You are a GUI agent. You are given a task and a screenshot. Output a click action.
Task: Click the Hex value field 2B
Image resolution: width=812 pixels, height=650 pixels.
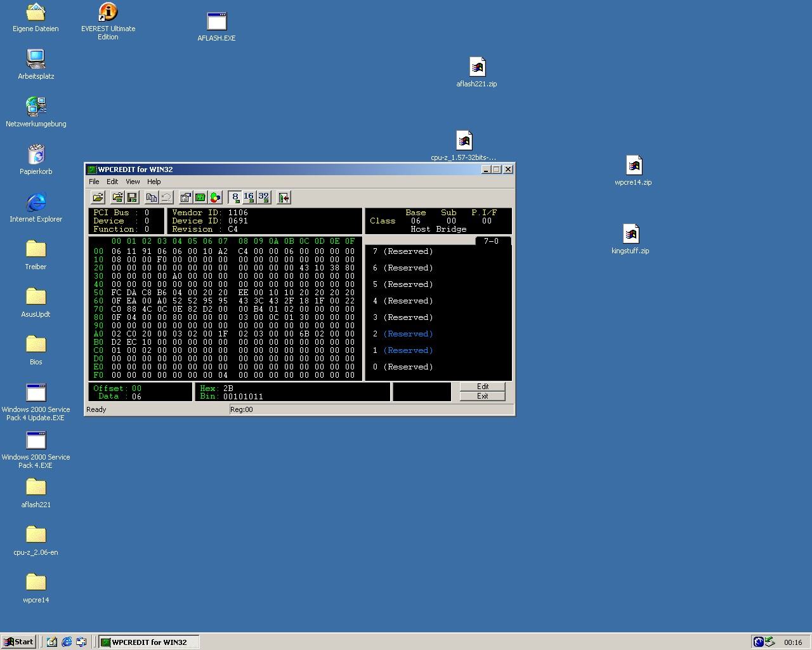click(x=228, y=388)
